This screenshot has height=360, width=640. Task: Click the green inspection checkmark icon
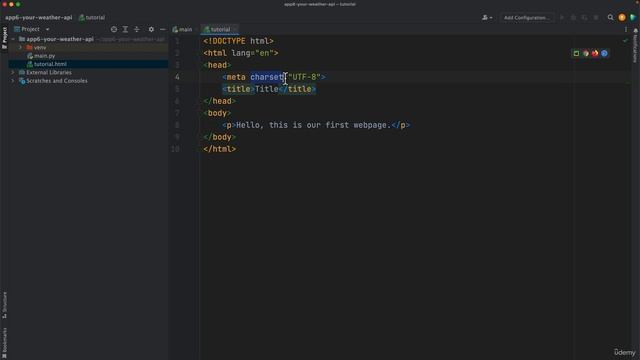click(x=625, y=41)
